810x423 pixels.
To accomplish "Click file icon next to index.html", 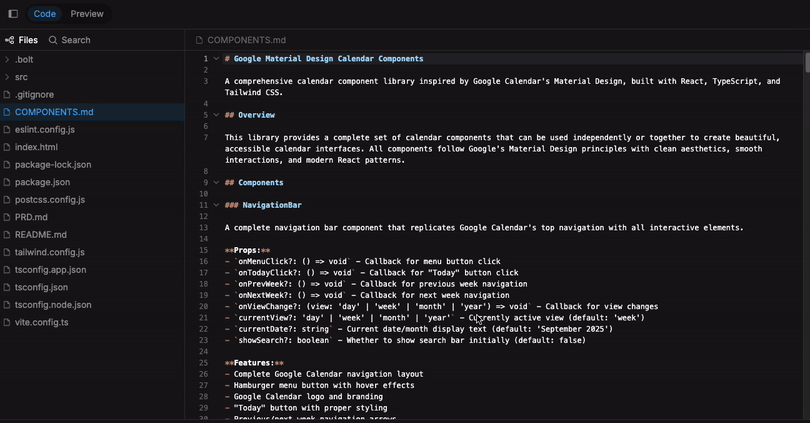I will pos(7,147).
